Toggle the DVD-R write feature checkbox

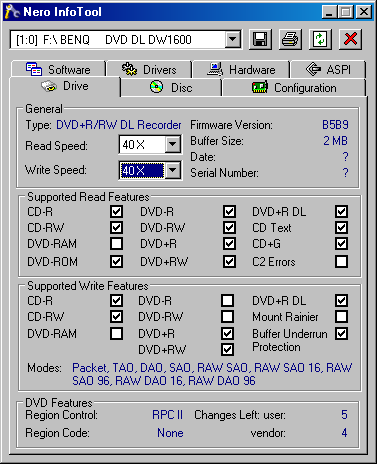[x=227, y=300]
